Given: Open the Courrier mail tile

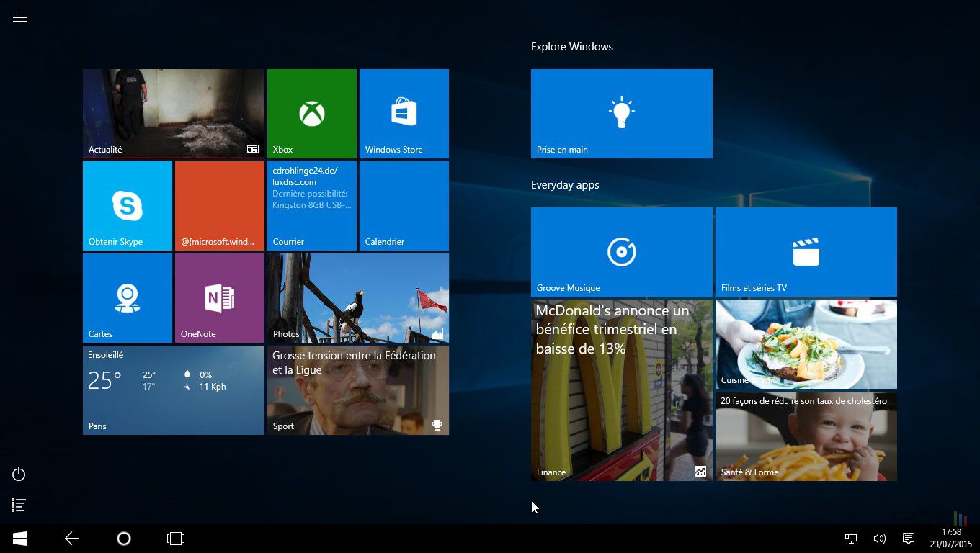Looking at the screenshot, I should click(312, 206).
